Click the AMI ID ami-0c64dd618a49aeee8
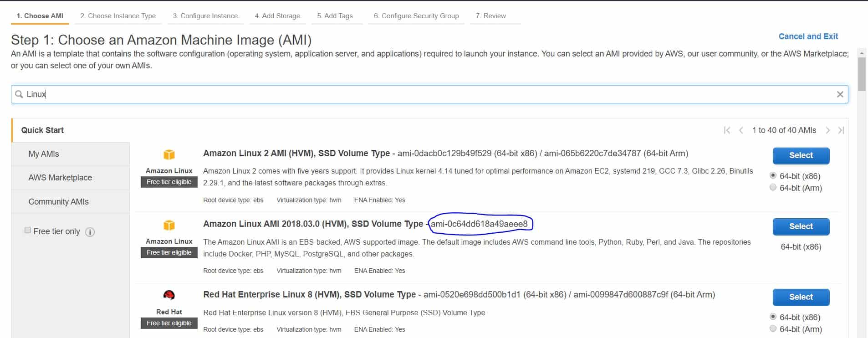868x338 pixels. point(479,224)
